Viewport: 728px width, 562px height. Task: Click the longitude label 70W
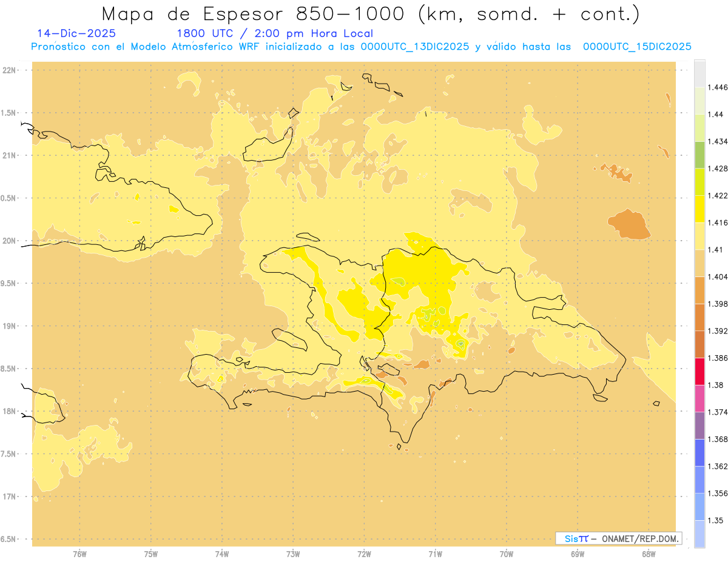pos(507,554)
